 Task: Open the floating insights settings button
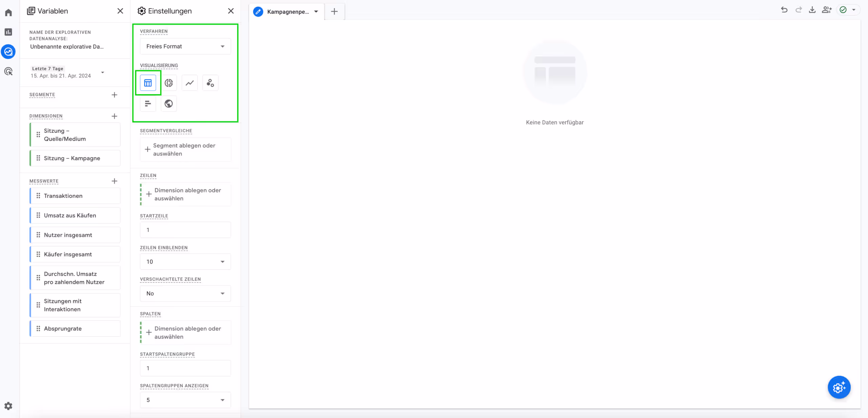(839, 387)
